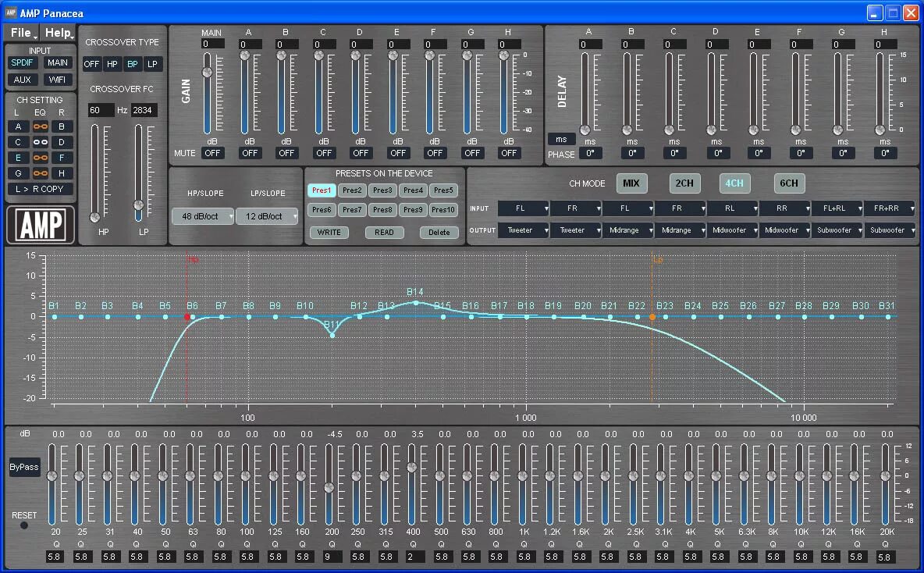This screenshot has width=924, height=573.
Task: Toggle the EQ link between channels C and D
Action: tap(40, 141)
